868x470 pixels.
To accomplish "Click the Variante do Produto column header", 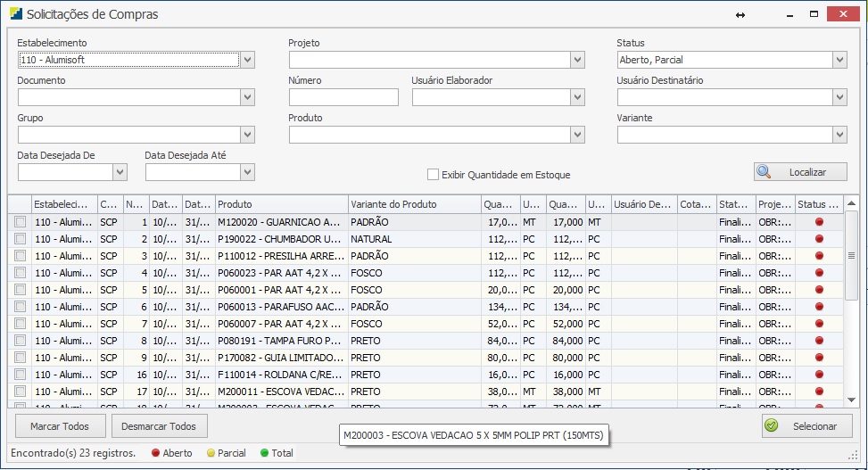I will [x=414, y=204].
